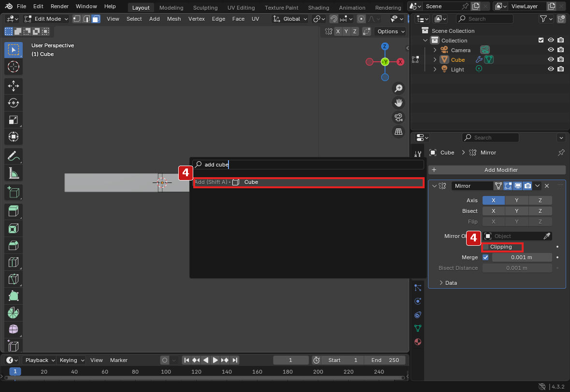
Task: Expand the Camera tree item
Action: click(x=435, y=50)
